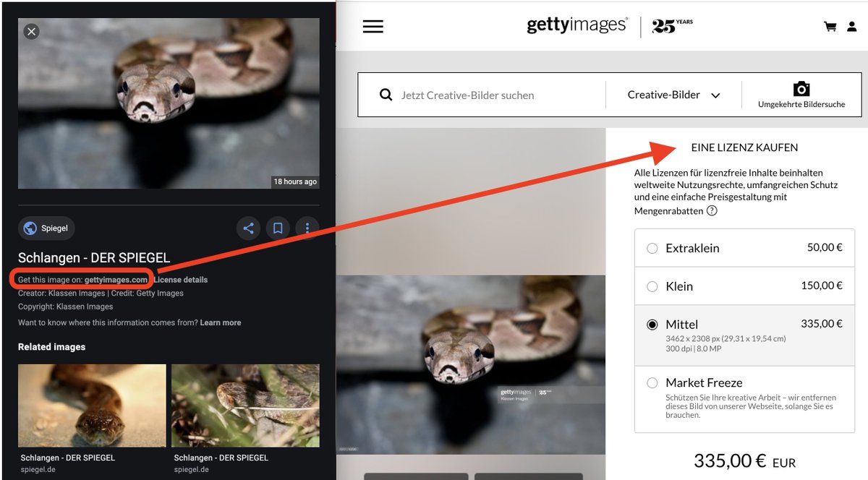Open the three-dot more options menu
Image resolution: width=868 pixels, height=480 pixels.
coord(307,228)
